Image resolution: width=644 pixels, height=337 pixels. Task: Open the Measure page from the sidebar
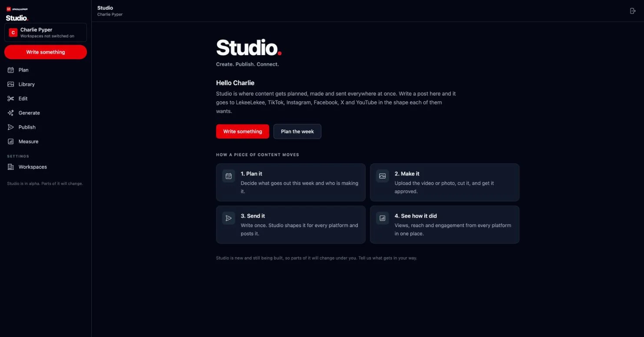[x=46, y=142]
